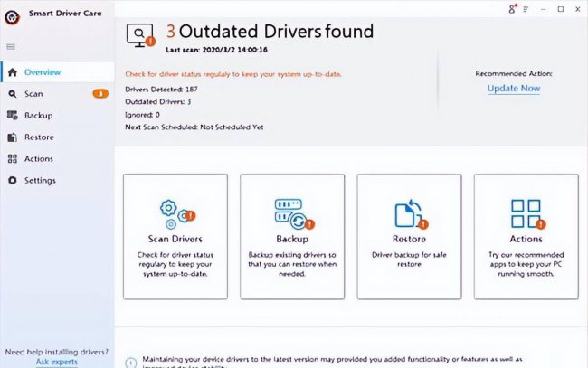This screenshot has width=588, height=368.
Task: Open the Backup section in sidebar
Action: pos(57,116)
